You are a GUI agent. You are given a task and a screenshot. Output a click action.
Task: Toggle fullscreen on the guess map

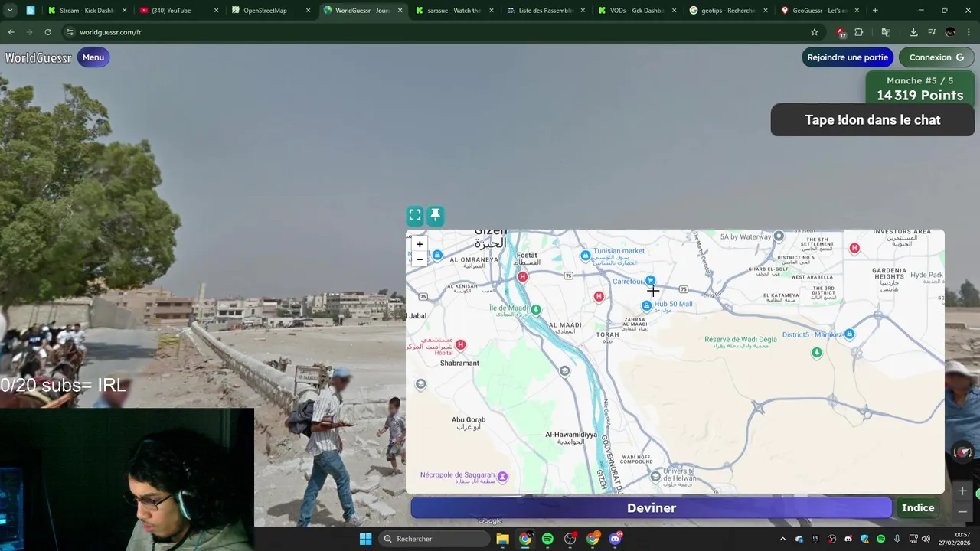tap(415, 216)
